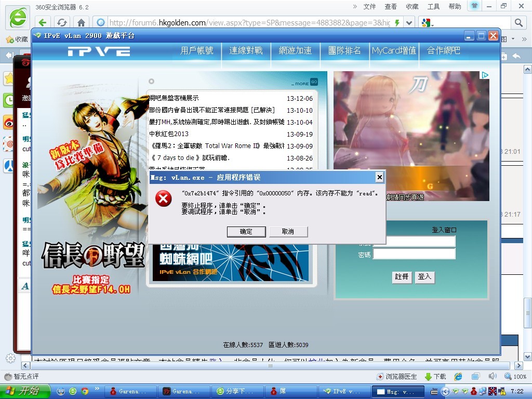Open Windows 开始 start button
532x399 pixels.
coord(25,391)
